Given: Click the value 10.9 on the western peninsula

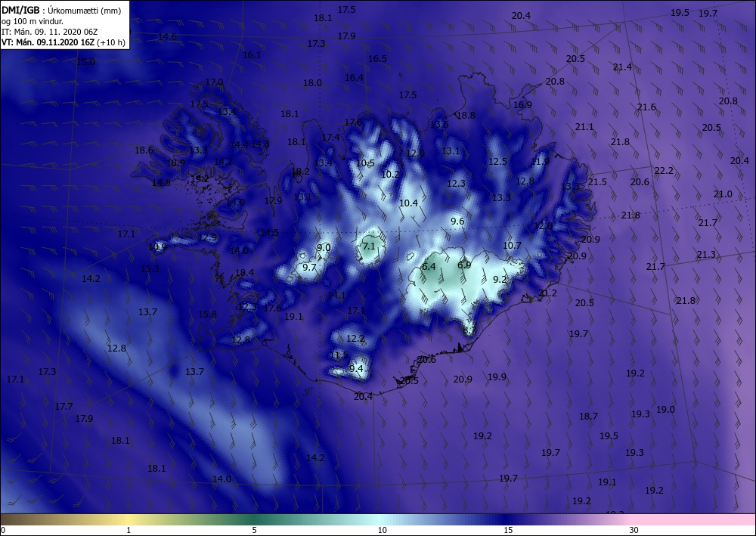Looking at the screenshot, I should 158,247.
